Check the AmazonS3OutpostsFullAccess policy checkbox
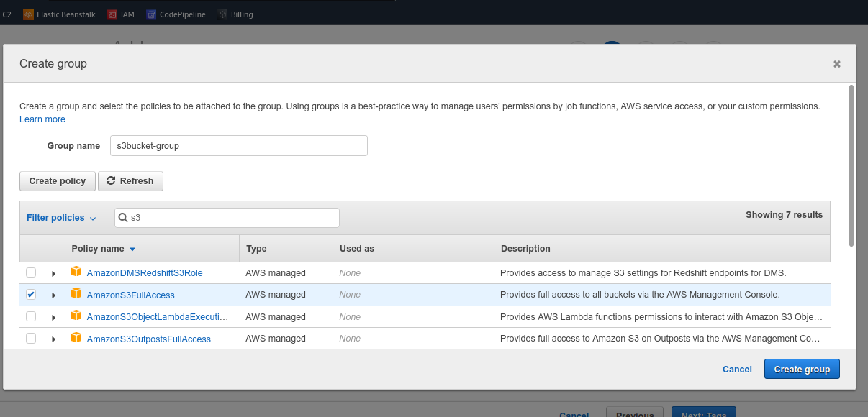 (31, 338)
